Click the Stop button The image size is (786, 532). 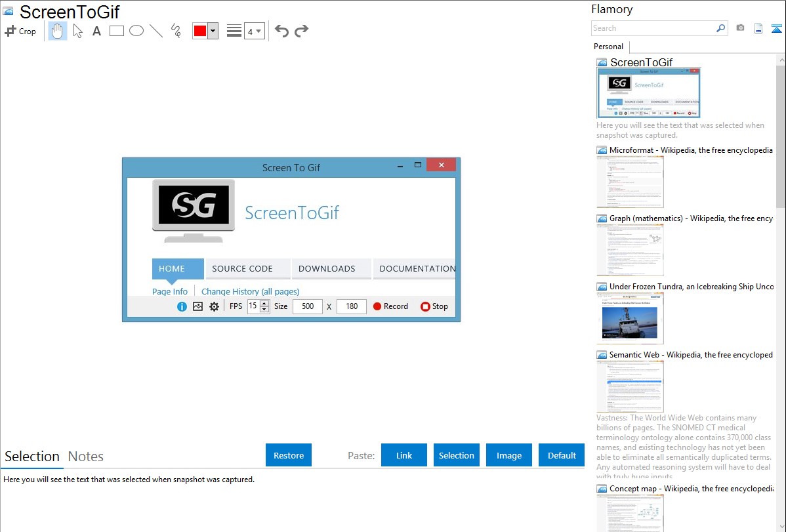tap(434, 306)
